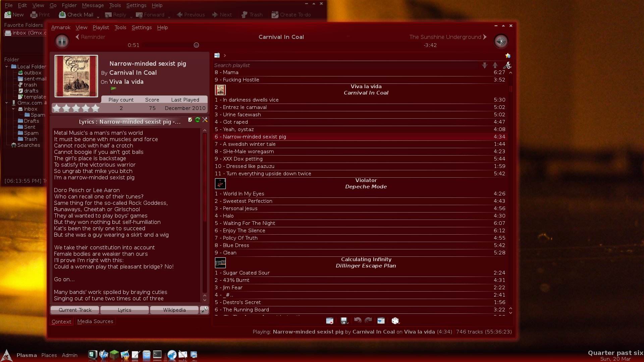Open the Places menu in the panel

[49, 355]
